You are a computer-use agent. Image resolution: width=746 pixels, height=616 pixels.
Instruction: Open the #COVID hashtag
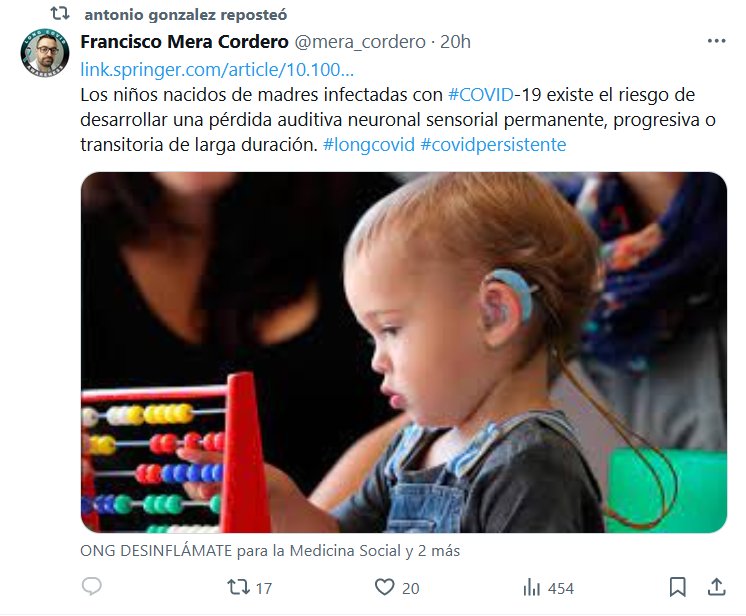(x=481, y=94)
